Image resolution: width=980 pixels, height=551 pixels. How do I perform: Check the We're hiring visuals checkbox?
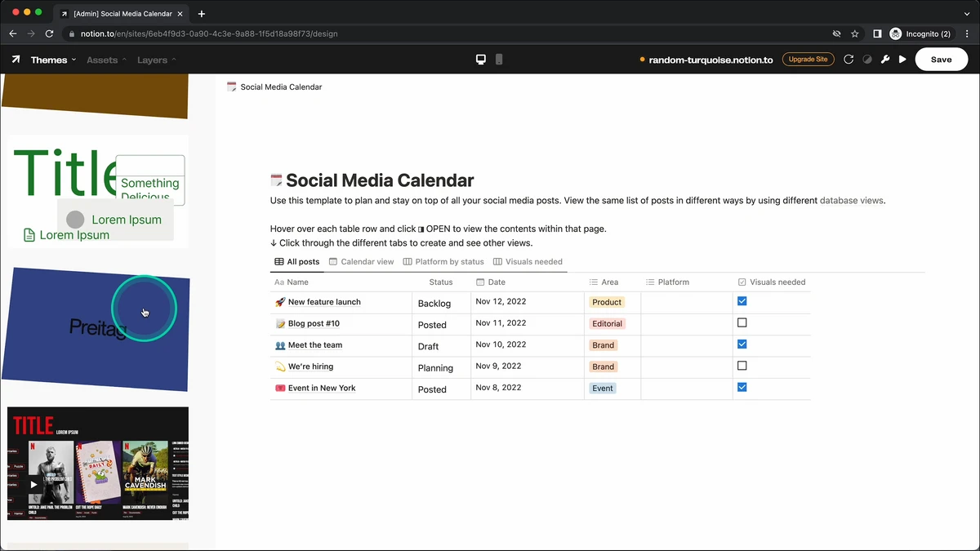click(742, 366)
